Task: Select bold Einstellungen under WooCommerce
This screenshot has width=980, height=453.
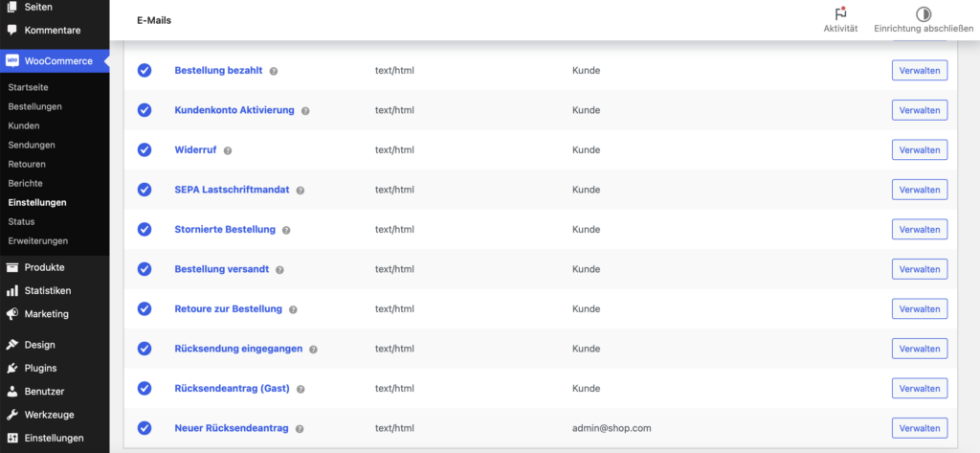Action: pyautogui.click(x=37, y=203)
